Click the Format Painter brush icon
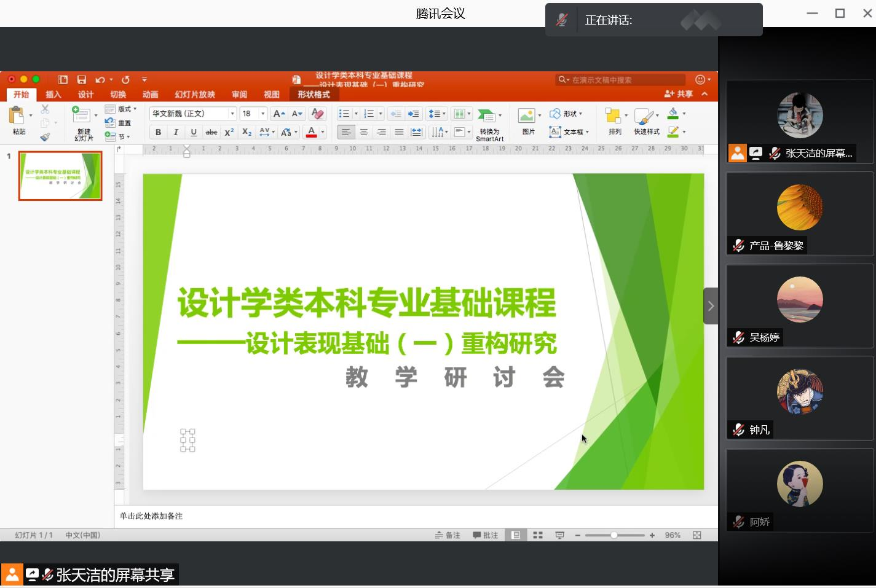The image size is (876, 588). click(45, 137)
